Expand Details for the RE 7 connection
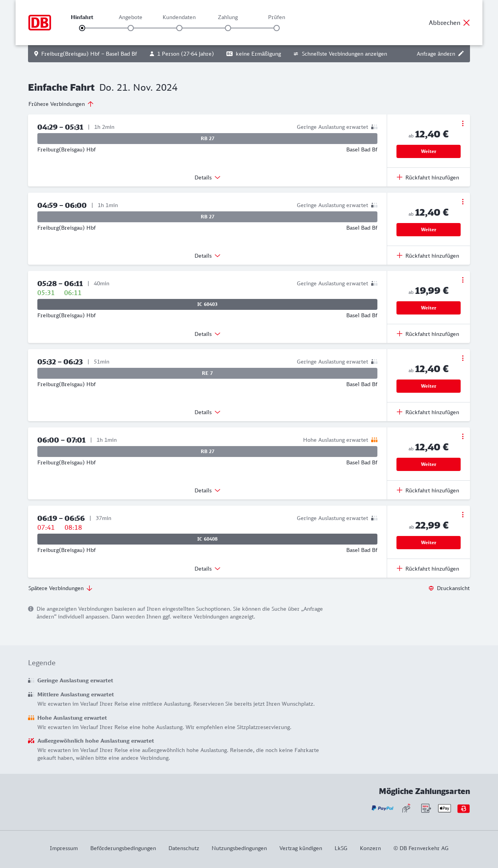498x868 pixels. tap(207, 412)
